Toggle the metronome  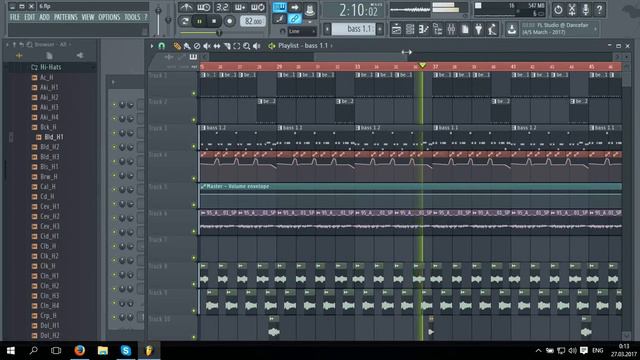[x=186, y=7]
